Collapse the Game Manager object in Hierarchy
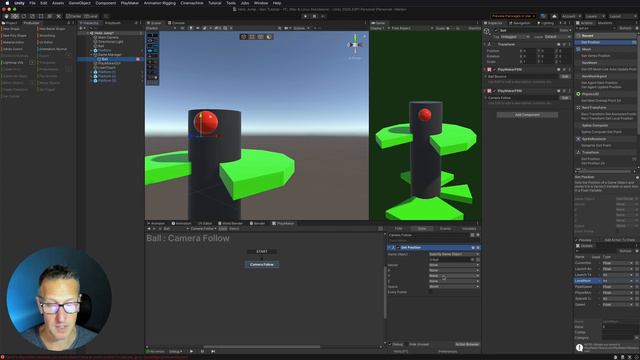Viewport: 640px width, 360px height. pos(91,55)
